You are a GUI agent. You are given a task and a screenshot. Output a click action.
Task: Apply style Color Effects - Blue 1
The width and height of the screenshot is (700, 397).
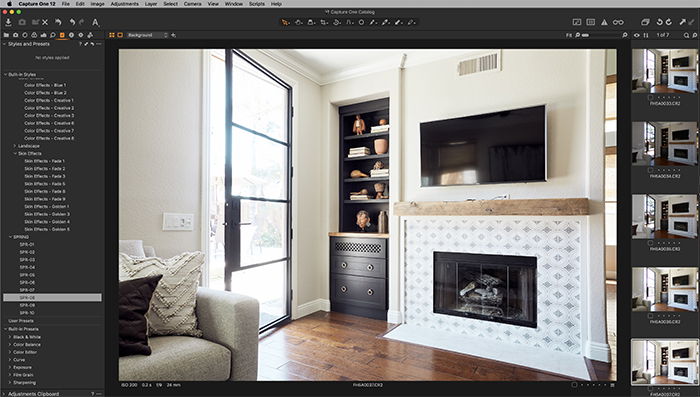coord(45,85)
